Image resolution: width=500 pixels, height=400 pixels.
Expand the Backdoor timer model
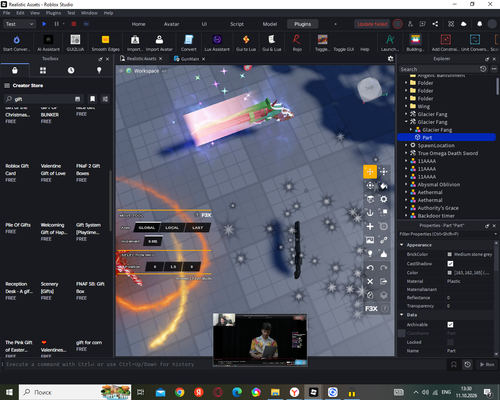406,215
